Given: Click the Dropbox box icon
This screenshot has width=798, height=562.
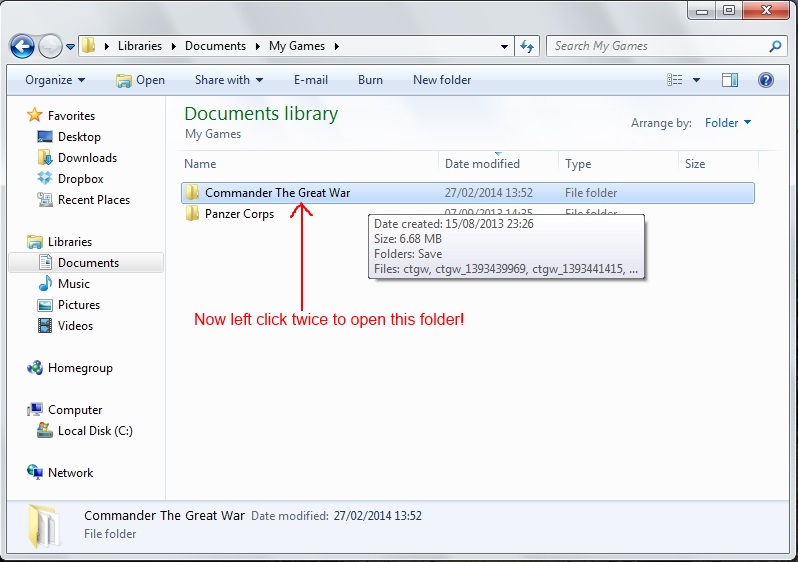Looking at the screenshot, I should (45, 178).
